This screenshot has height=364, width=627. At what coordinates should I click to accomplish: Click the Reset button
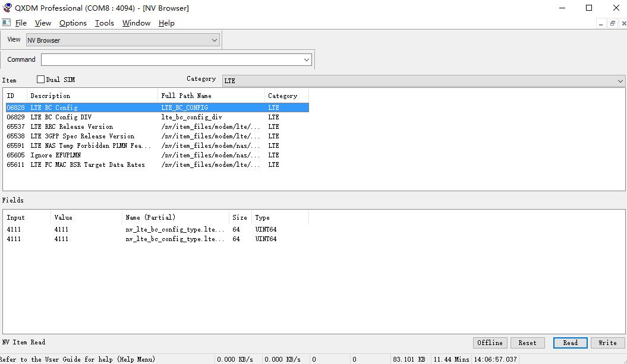pyautogui.click(x=527, y=343)
